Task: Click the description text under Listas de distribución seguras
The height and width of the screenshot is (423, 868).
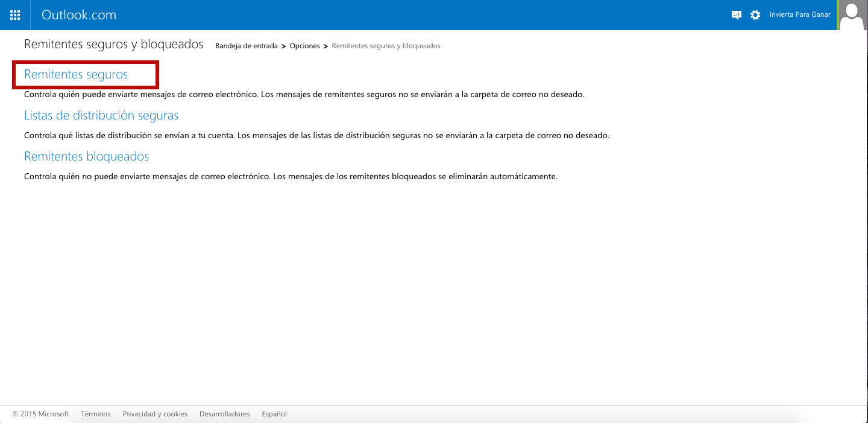Action: point(316,136)
